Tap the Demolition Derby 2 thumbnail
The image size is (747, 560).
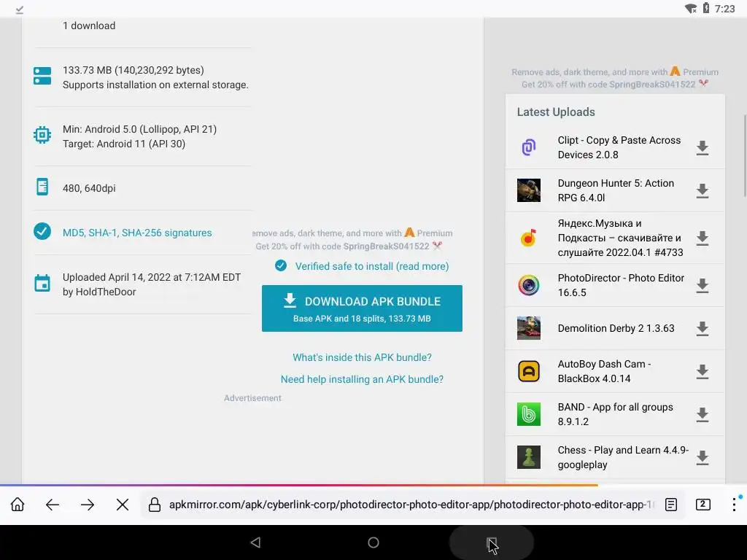click(529, 328)
